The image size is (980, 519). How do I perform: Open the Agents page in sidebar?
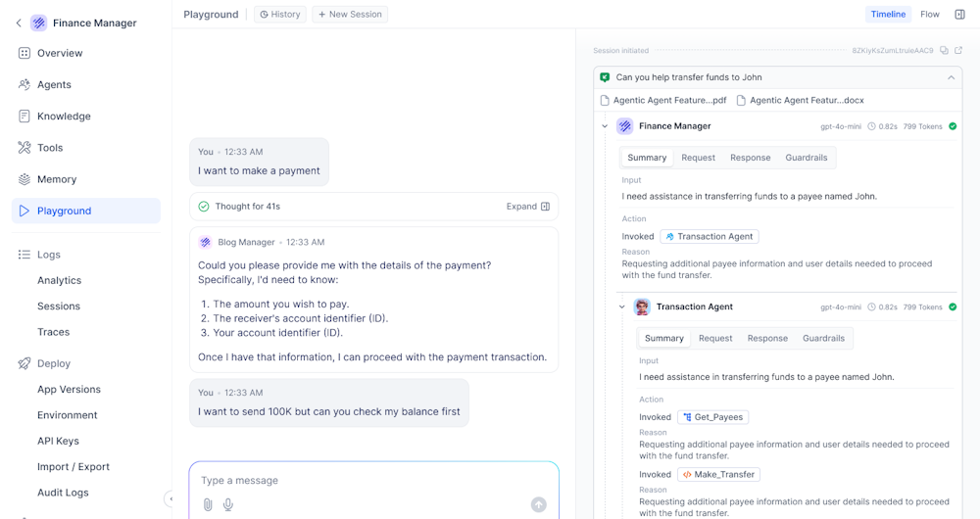(54, 85)
